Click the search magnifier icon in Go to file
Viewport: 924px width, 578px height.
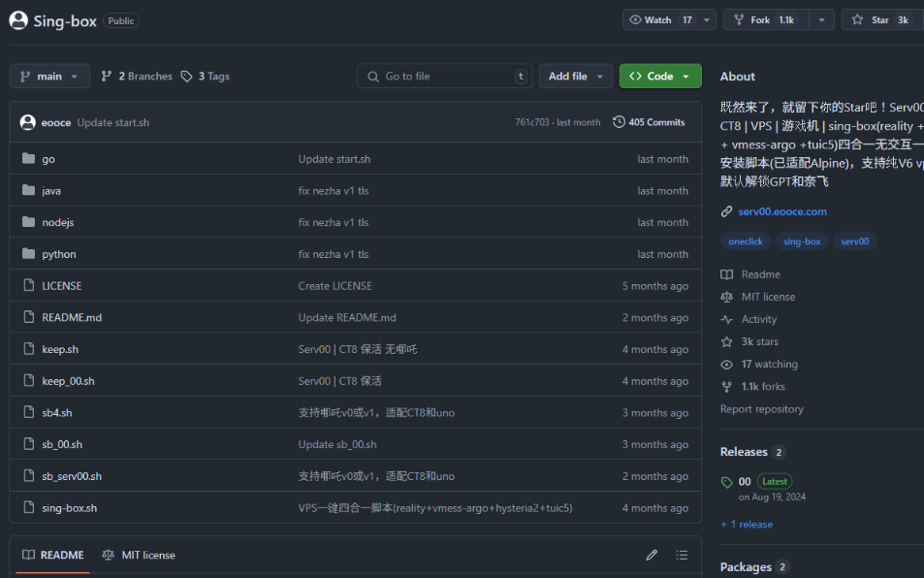pos(373,77)
